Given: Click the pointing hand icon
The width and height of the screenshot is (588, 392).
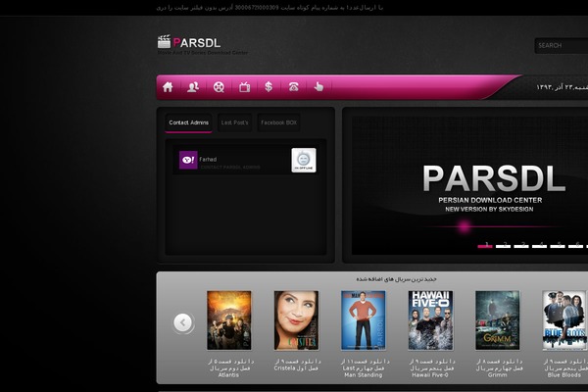Looking at the screenshot, I should pyautogui.click(x=318, y=87).
